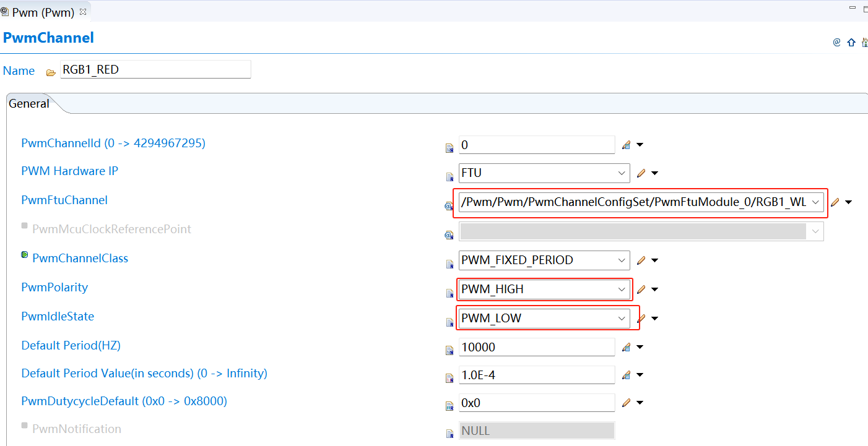
Task: Enable the PwmNotification optional checkbox
Action: pyautogui.click(x=25, y=426)
